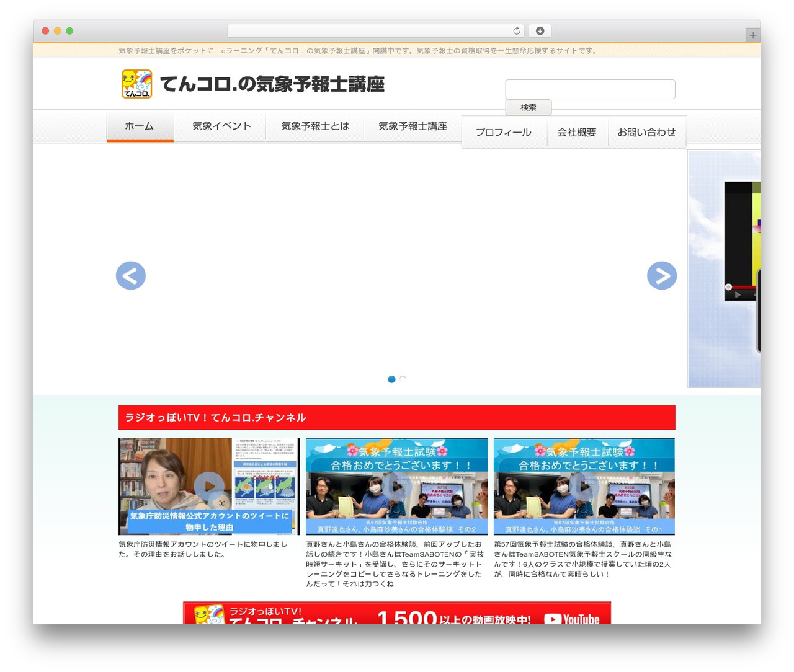Viewport: 794px width, 672px height.
Task: Click the text starting 第57回気象予報士試験の合格体験談
Action: (x=582, y=559)
